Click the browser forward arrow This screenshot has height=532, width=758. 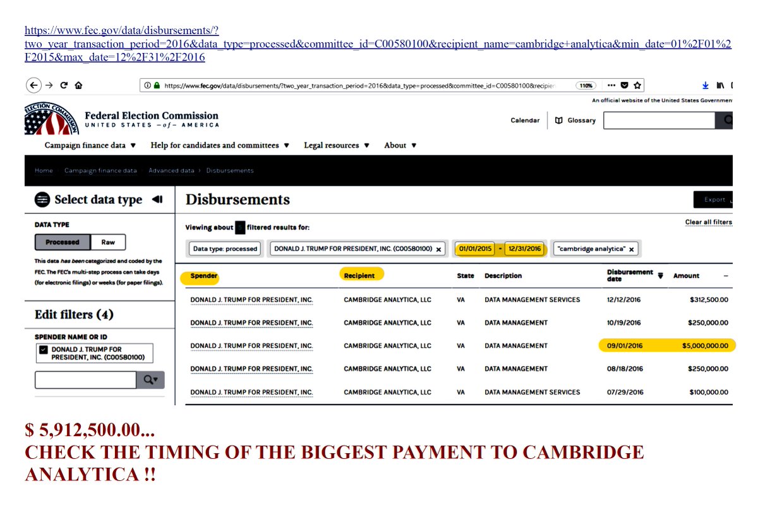(x=49, y=85)
